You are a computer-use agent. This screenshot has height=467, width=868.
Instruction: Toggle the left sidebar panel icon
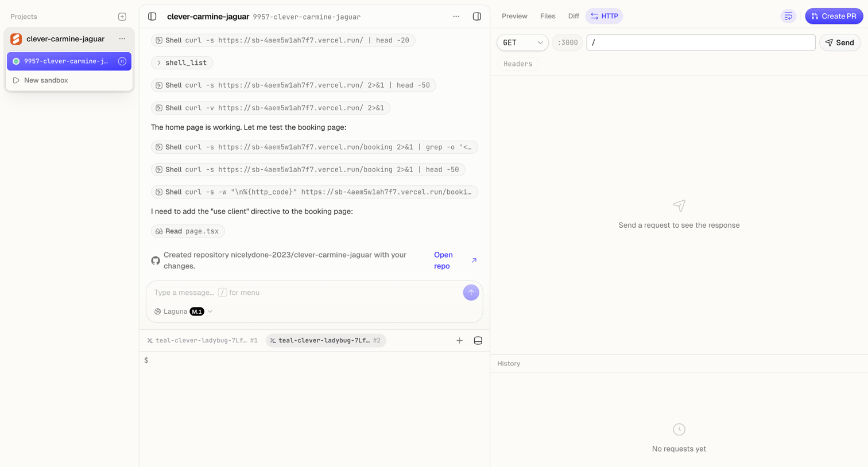coord(152,17)
